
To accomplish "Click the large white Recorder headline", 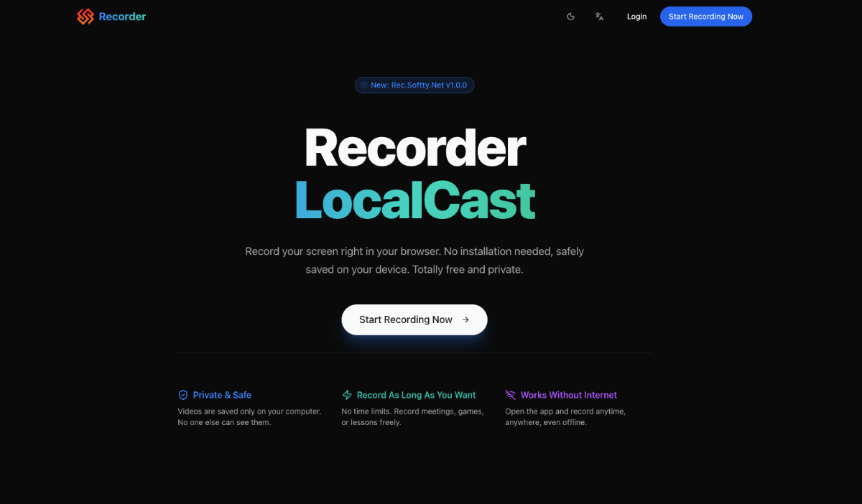I will coord(414,148).
